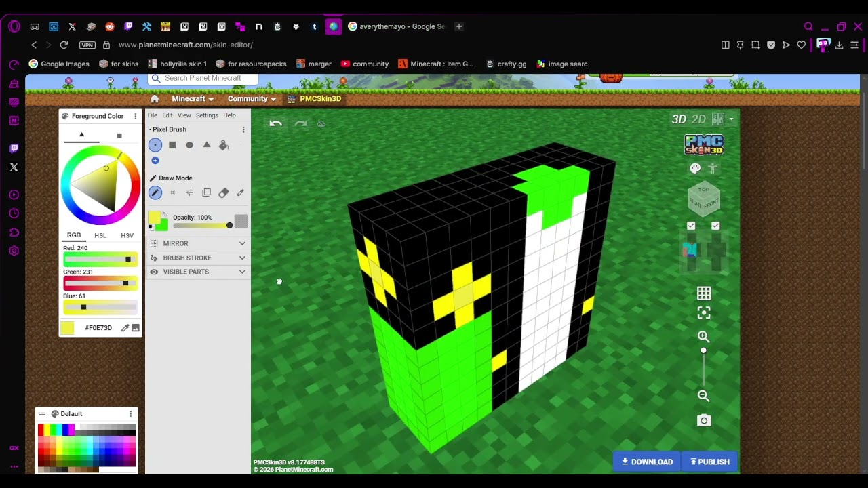Image resolution: width=868 pixels, height=488 pixels.
Task: Select the paint bucket fill tool
Action: tap(224, 144)
